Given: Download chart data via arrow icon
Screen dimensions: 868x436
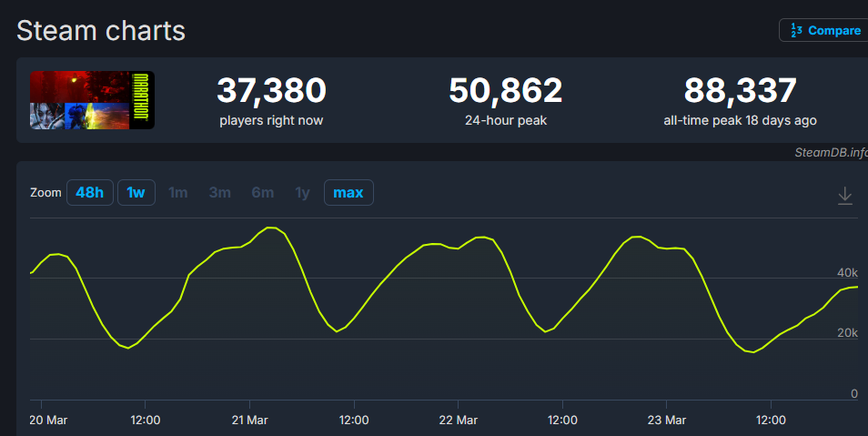Looking at the screenshot, I should tap(844, 196).
